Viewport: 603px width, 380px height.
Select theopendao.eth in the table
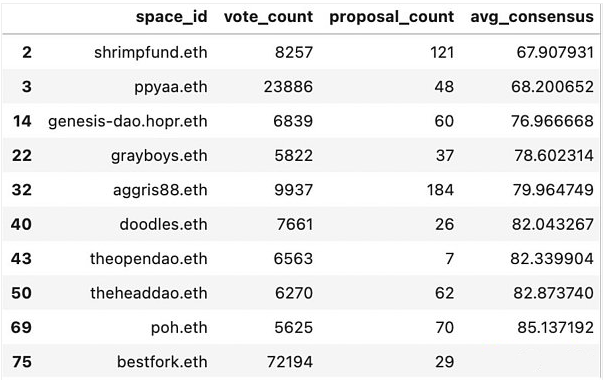pyautogui.click(x=149, y=259)
